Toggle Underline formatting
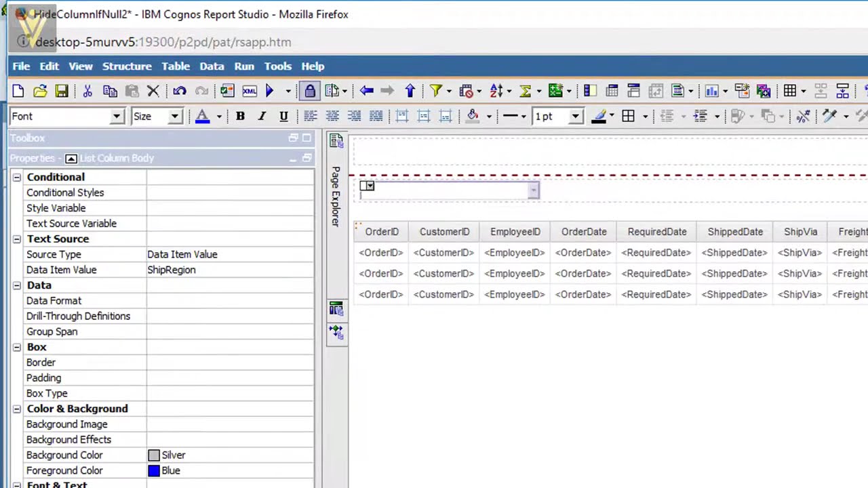868x488 pixels. click(x=283, y=116)
